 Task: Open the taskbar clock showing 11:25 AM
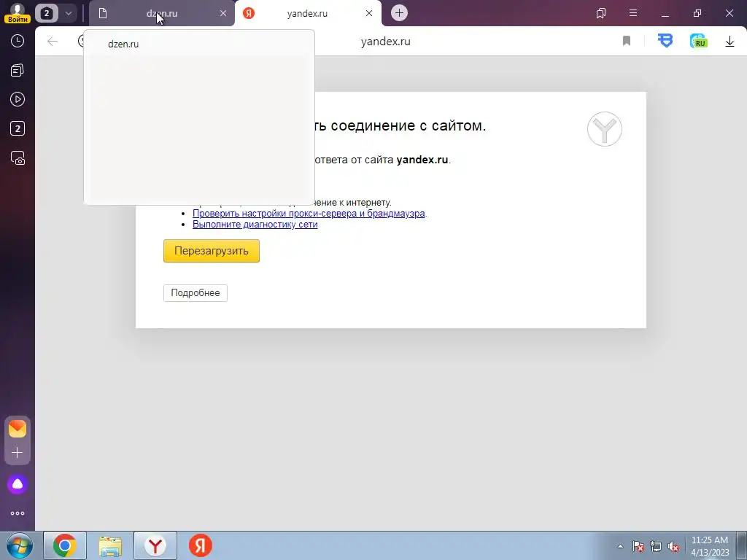pyautogui.click(x=710, y=546)
